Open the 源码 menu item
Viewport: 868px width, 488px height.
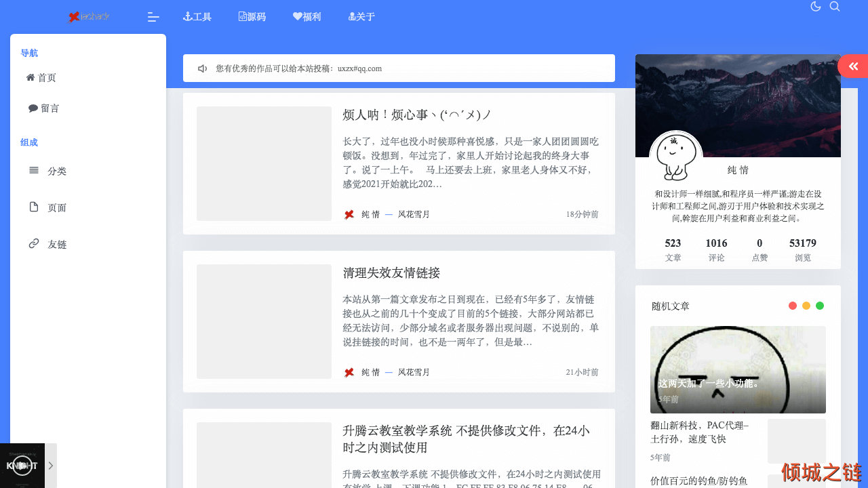252,17
